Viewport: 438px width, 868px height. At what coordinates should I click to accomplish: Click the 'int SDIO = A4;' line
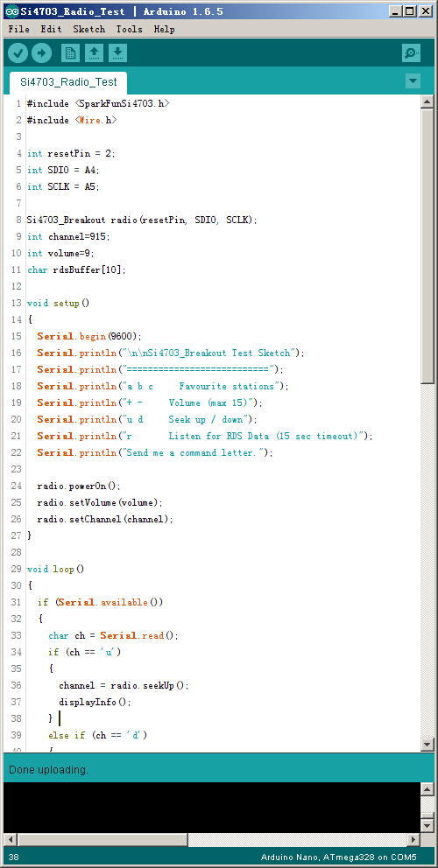(63, 170)
